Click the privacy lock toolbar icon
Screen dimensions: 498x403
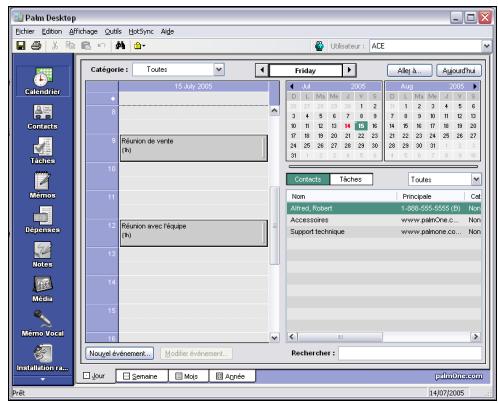(x=139, y=46)
